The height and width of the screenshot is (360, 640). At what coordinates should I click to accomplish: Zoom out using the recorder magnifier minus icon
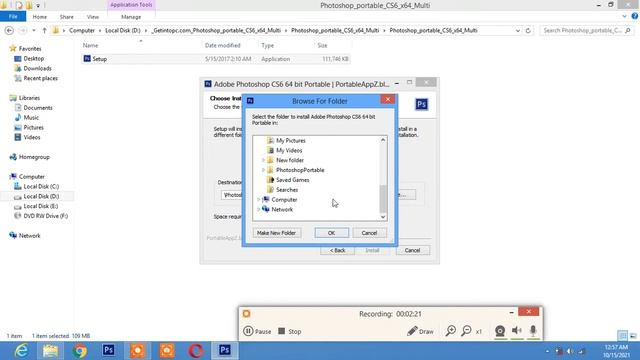(466, 331)
